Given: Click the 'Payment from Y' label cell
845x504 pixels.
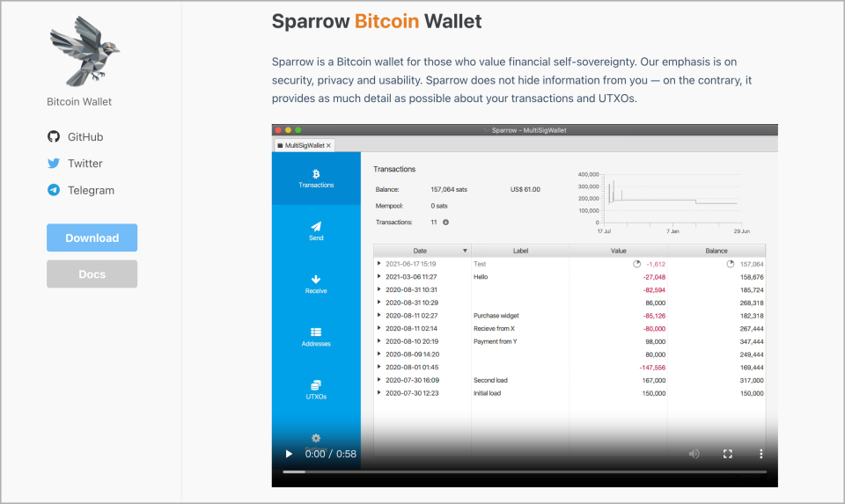Looking at the screenshot, I should click(496, 341).
